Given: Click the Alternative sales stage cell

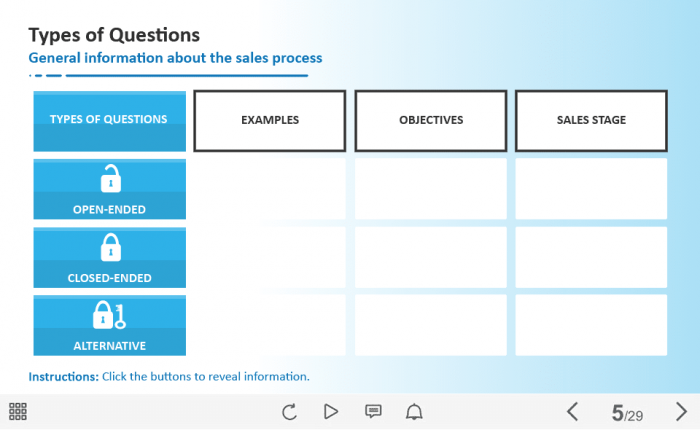Looking at the screenshot, I should (591, 325).
